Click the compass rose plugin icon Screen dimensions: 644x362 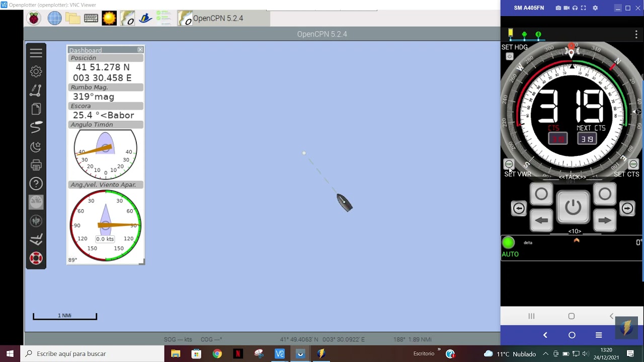click(x=36, y=221)
